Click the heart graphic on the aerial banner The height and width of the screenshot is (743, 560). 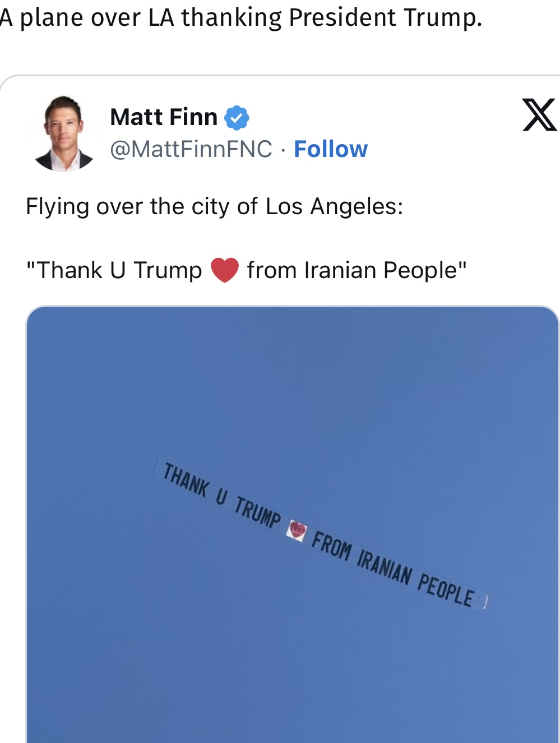coord(297,530)
